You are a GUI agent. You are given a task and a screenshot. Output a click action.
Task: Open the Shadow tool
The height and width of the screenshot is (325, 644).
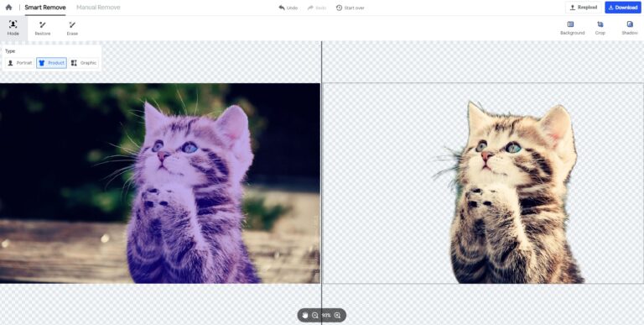(x=630, y=28)
